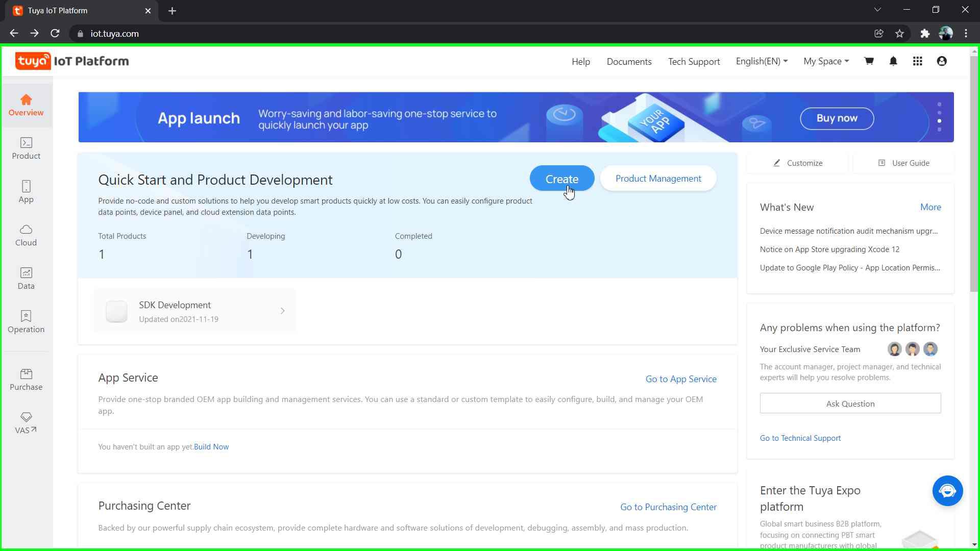Open the user account profile icon
The width and height of the screenshot is (980, 551).
point(942,61)
